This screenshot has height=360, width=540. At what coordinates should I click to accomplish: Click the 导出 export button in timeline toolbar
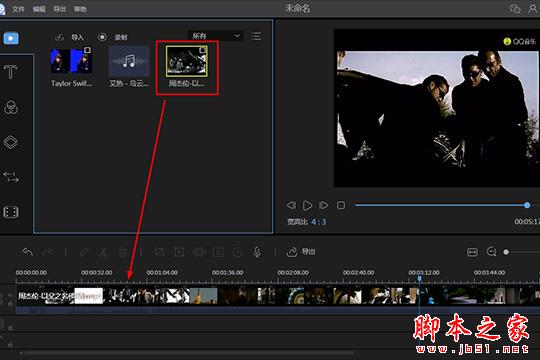pyautogui.click(x=301, y=252)
